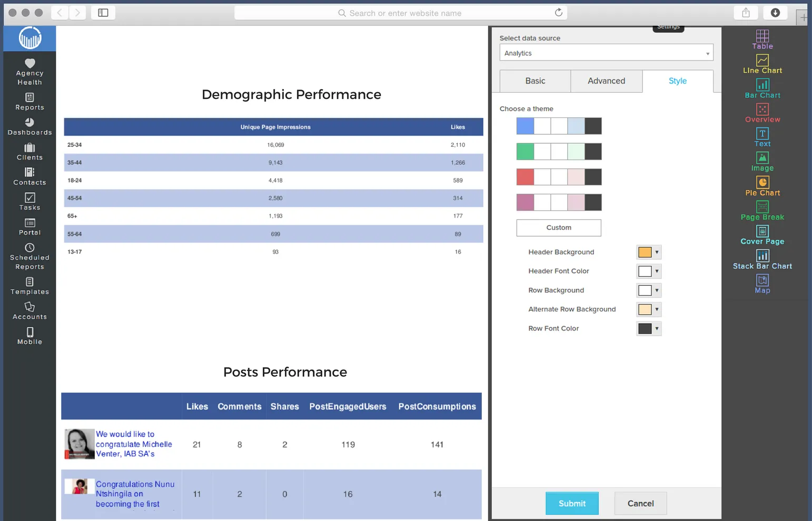This screenshot has width=812, height=521.
Task: Insert a Pie Chart element
Action: (762, 187)
